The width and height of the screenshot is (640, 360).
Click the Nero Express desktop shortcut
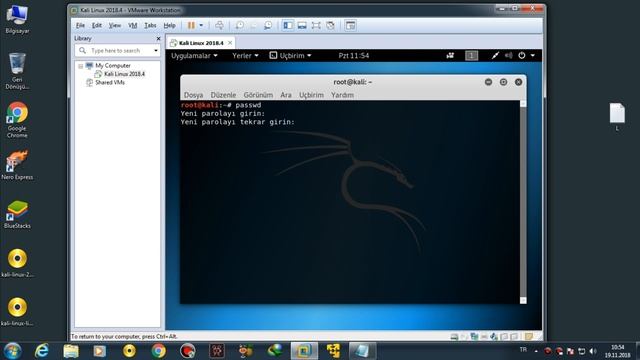tap(17, 164)
